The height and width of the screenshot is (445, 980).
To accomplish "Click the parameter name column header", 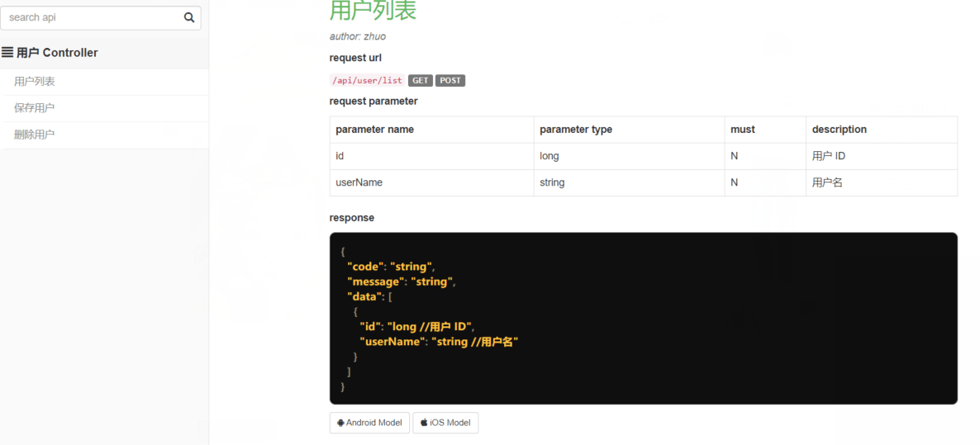I will [x=374, y=130].
